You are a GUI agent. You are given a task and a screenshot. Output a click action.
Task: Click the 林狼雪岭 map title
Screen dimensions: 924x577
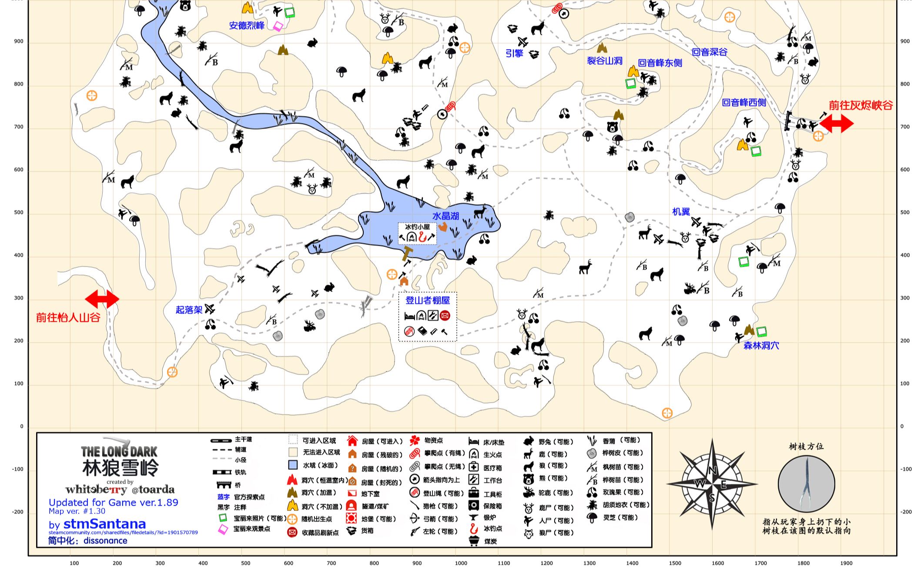click(120, 467)
